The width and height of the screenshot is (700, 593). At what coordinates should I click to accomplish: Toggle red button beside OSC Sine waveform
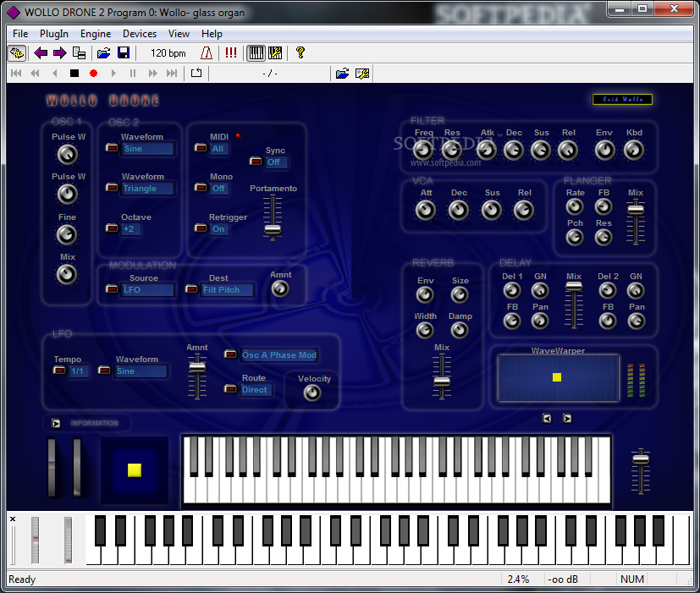(112, 148)
